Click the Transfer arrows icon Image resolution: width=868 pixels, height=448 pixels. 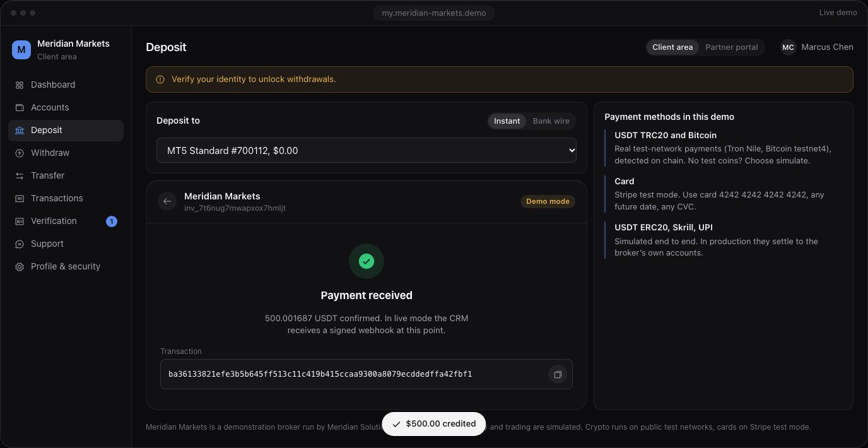coord(20,176)
